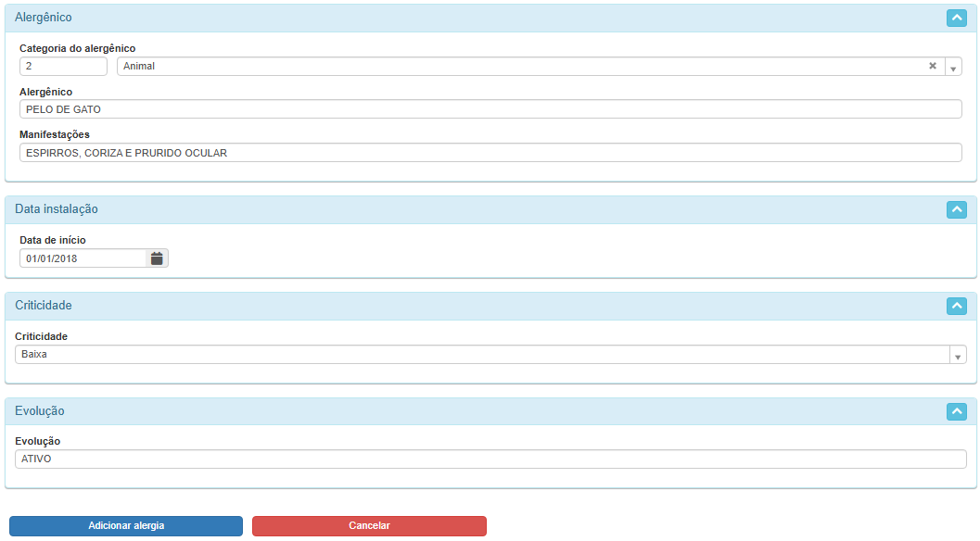Focus the Evolução field showing ATIVO

tap(490, 459)
